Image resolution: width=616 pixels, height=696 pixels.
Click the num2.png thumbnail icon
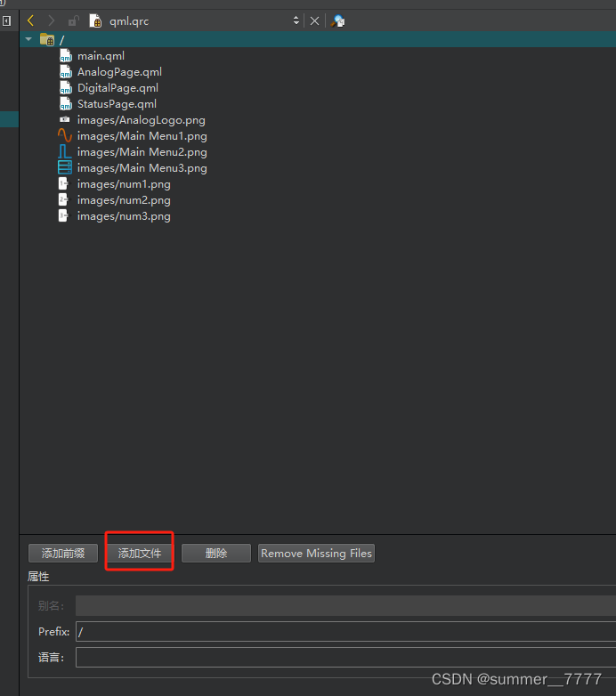click(x=64, y=199)
